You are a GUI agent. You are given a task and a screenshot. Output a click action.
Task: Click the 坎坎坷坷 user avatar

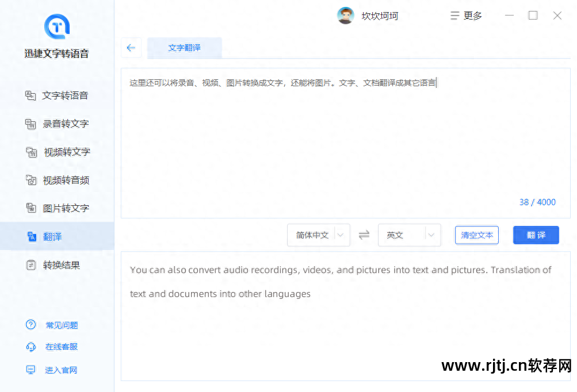(x=345, y=16)
